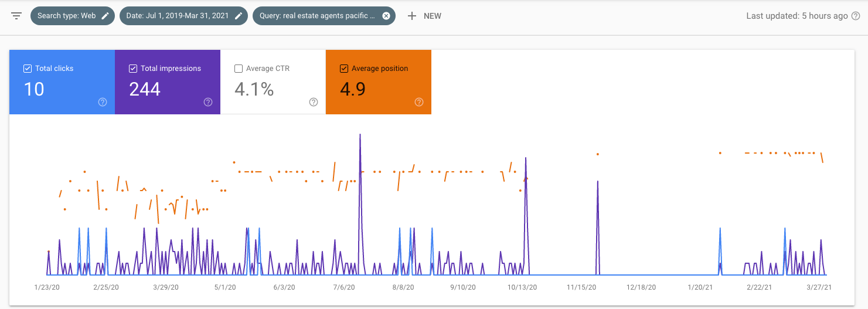Viewport: 868px width, 309px height.
Task: Click the 2/25/20 axis label
Action: click(106, 287)
